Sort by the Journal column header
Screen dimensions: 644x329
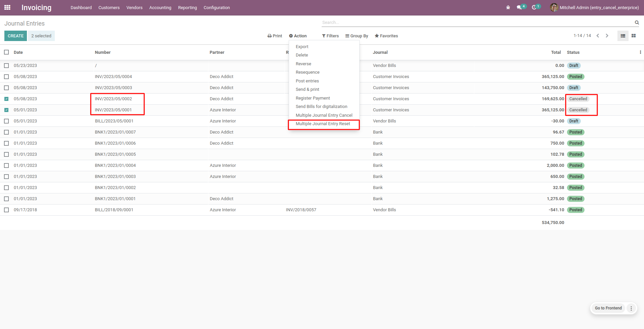(x=380, y=52)
